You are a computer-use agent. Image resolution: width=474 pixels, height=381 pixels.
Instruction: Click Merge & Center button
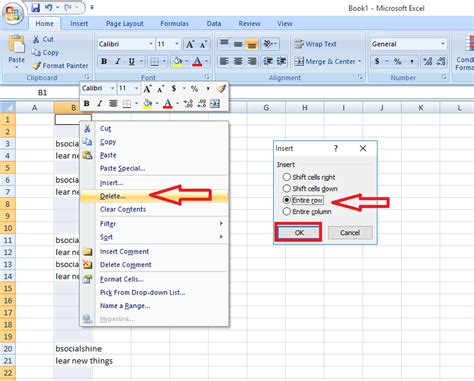click(324, 61)
